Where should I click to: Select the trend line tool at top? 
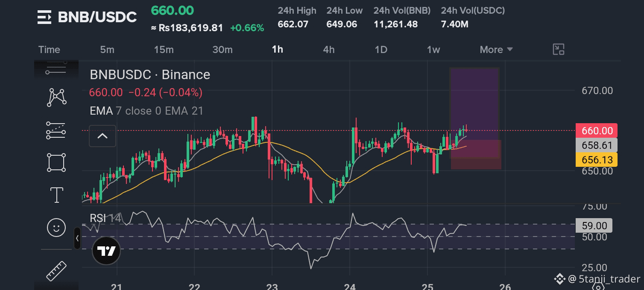[x=56, y=68]
